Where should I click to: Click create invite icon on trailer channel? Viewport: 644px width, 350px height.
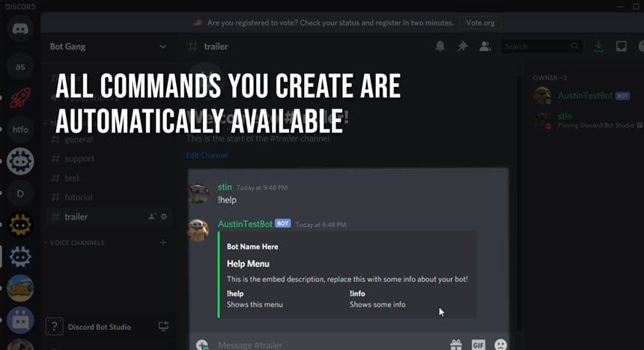[x=152, y=217]
